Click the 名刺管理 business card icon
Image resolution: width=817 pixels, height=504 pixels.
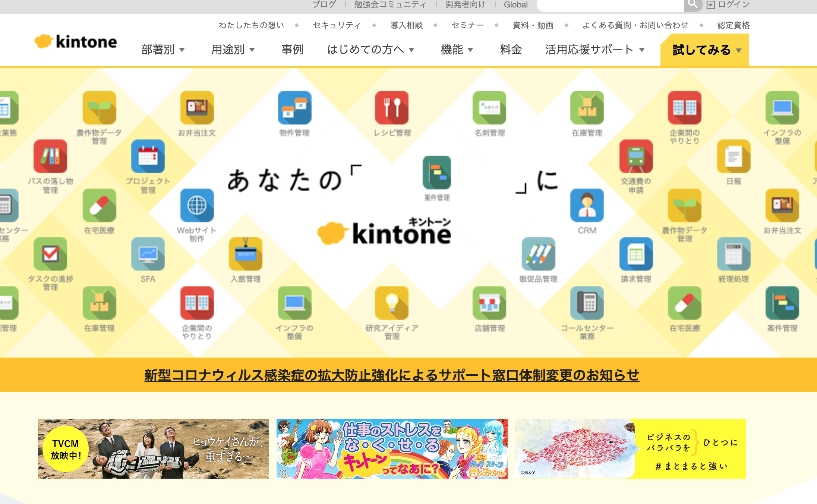point(489,108)
